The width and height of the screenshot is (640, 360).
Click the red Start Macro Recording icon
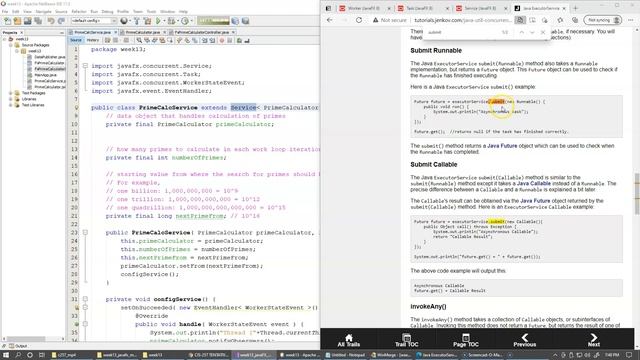click(x=222, y=40)
